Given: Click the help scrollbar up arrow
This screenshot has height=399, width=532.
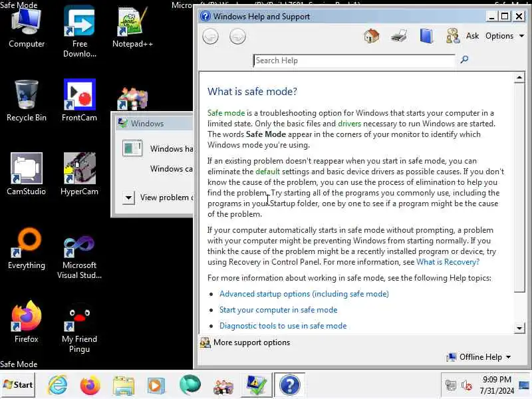Looking at the screenshot, I should (519, 78).
